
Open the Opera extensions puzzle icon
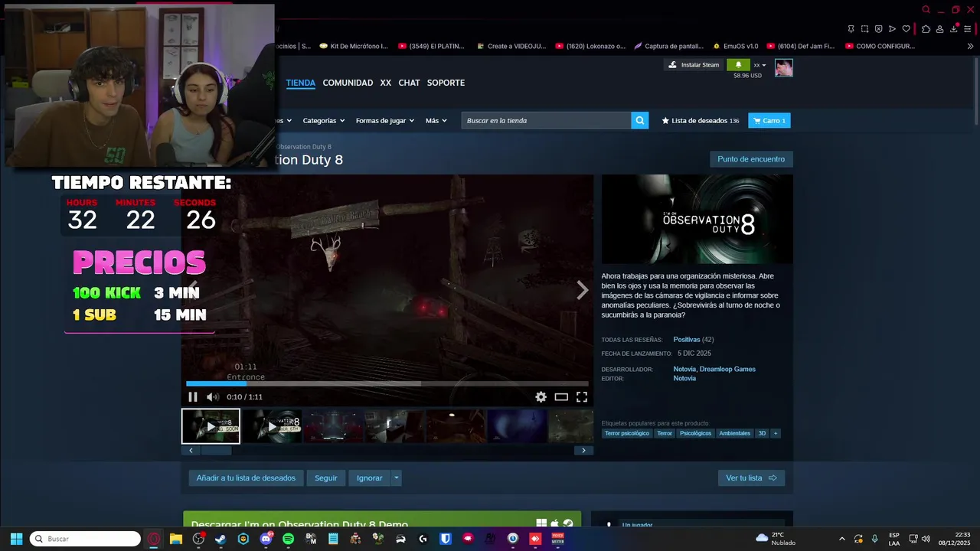click(x=926, y=29)
